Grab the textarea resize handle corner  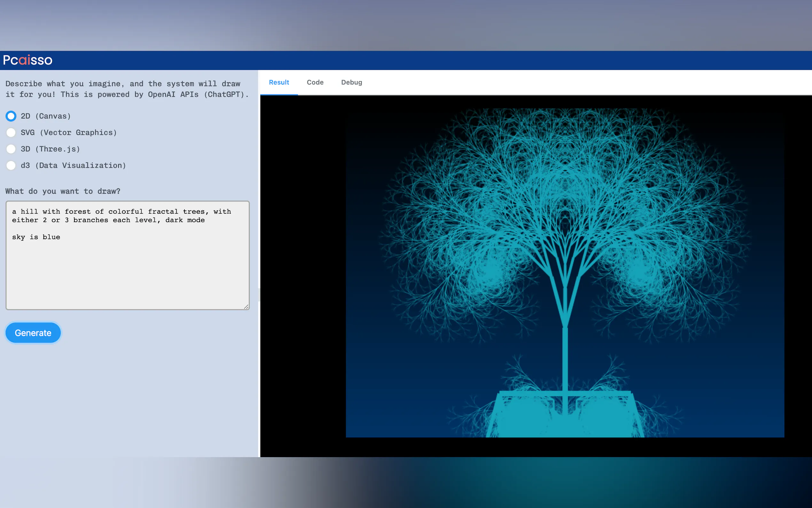[x=246, y=306]
